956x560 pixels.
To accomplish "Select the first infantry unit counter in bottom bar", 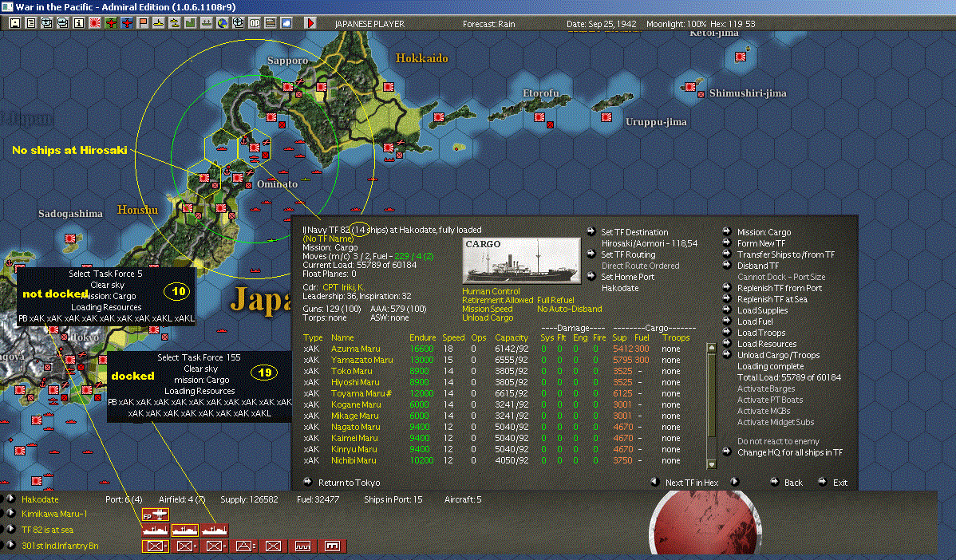I will [156, 546].
